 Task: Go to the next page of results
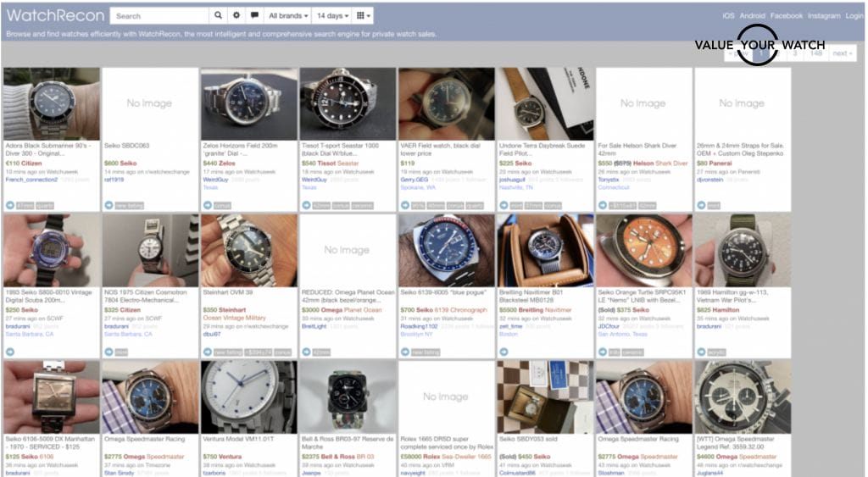(x=842, y=53)
